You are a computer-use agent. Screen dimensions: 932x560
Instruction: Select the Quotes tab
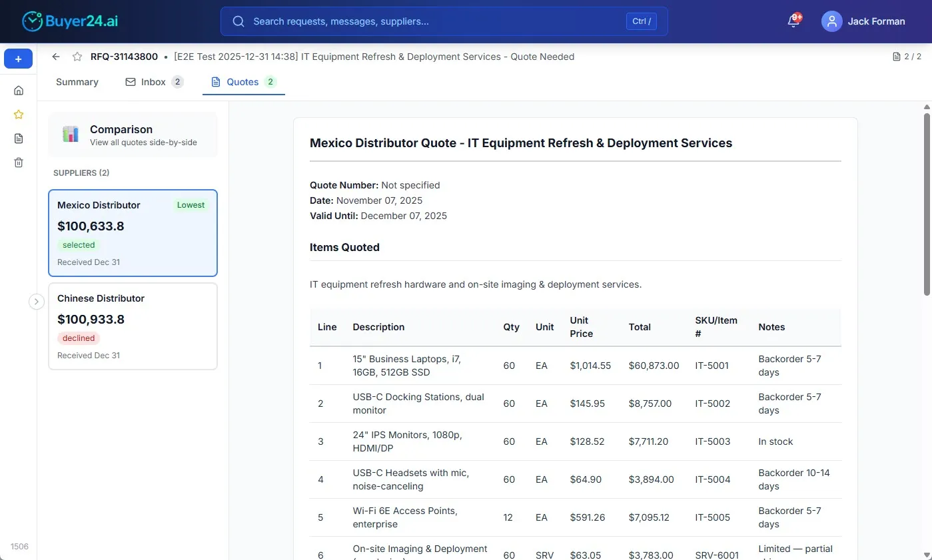click(x=243, y=82)
